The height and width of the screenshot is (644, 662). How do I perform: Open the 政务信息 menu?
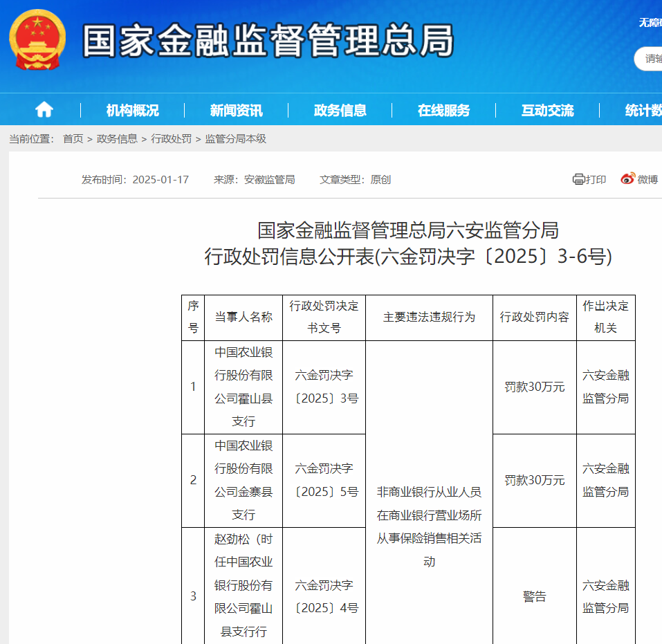pyautogui.click(x=340, y=110)
